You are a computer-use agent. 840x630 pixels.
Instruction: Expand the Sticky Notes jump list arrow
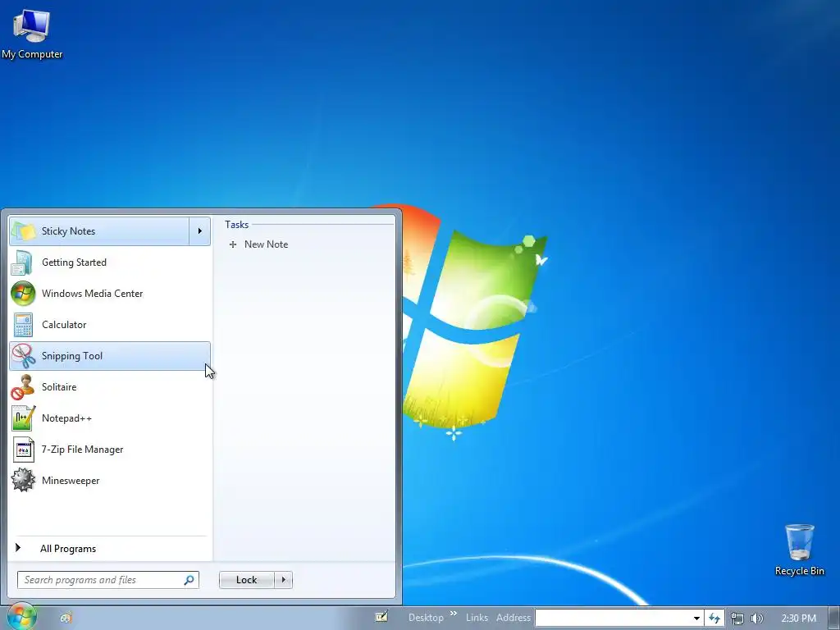coord(200,231)
